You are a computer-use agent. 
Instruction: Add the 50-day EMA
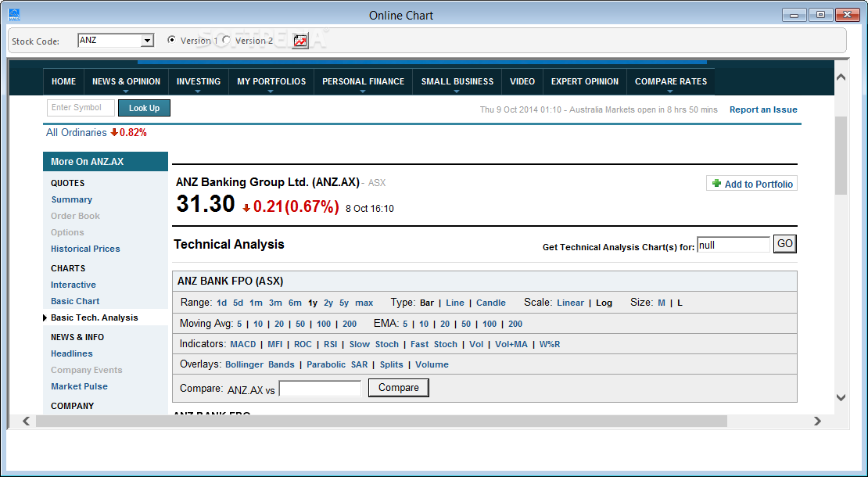coord(466,325)
